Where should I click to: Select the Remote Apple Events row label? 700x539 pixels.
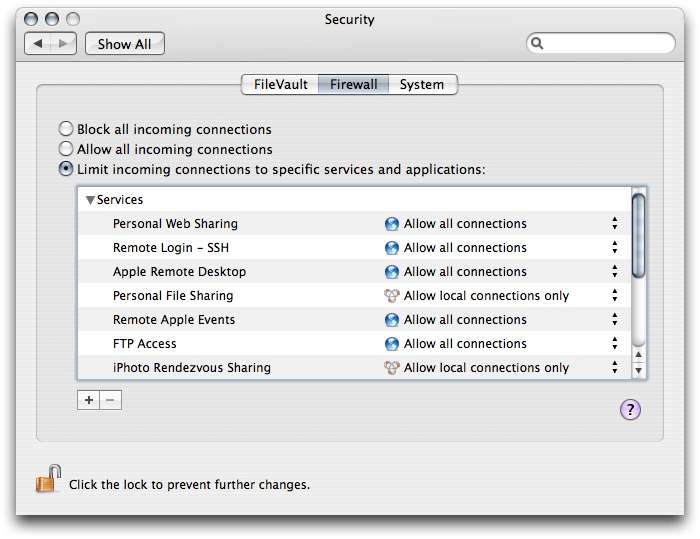[174, 320]
